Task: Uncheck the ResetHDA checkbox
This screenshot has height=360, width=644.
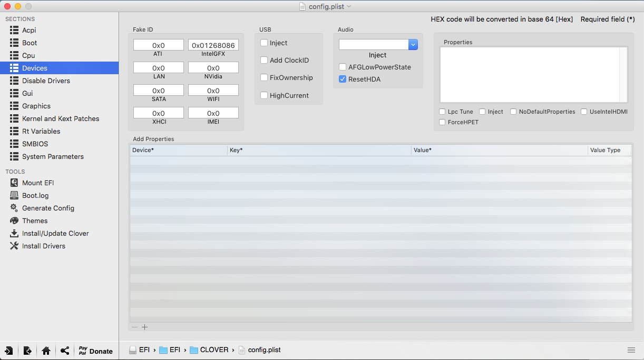Action: tap(343, 79)
